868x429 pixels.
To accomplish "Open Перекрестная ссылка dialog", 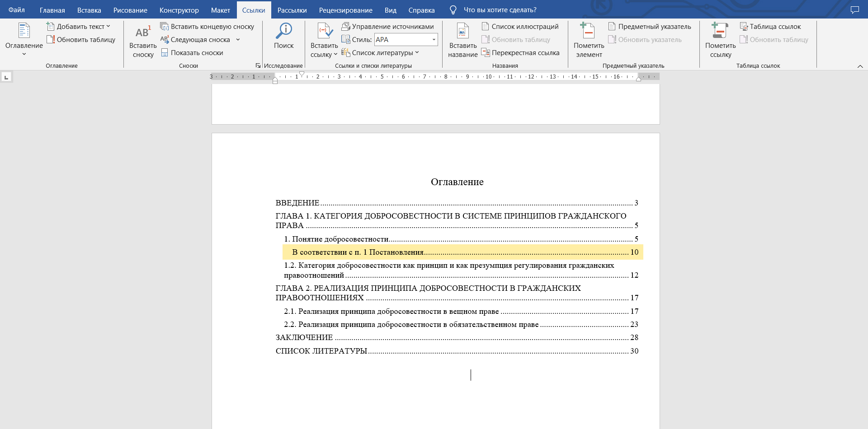I will pyautogui.click(x=520, y=53).
